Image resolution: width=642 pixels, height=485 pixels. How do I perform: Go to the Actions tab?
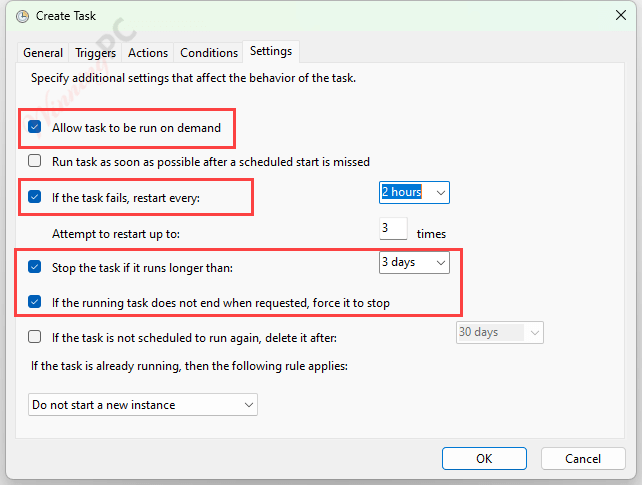coord(148,53)
